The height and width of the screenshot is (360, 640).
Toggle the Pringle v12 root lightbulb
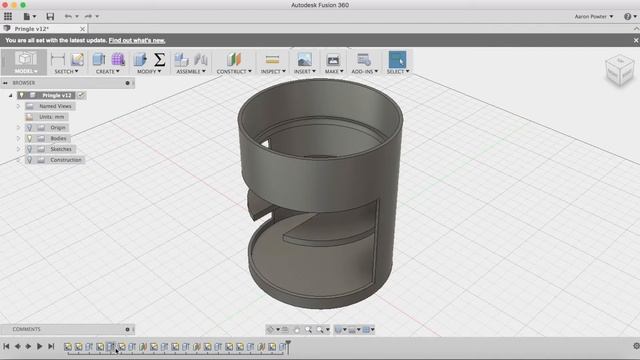coord(22,95)
